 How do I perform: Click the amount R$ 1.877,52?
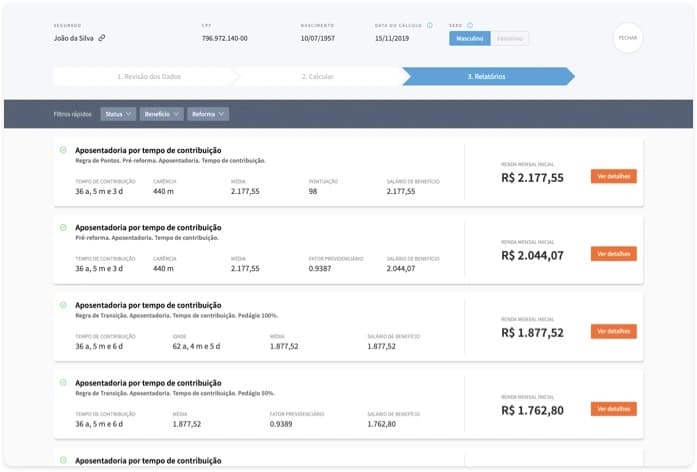pos(532,333)
